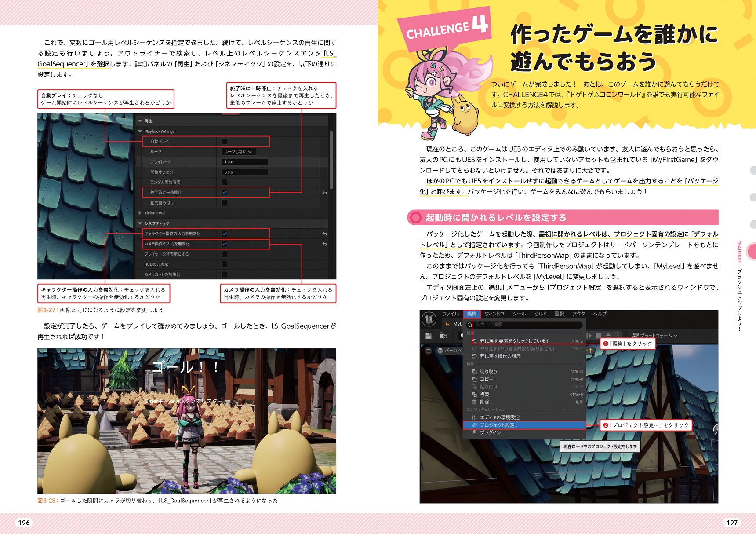Viewport: 756px width, 534px height.
Task: Uncheck the 終了時に一時停止 checkbox
Action: click(x=225, y=193)
